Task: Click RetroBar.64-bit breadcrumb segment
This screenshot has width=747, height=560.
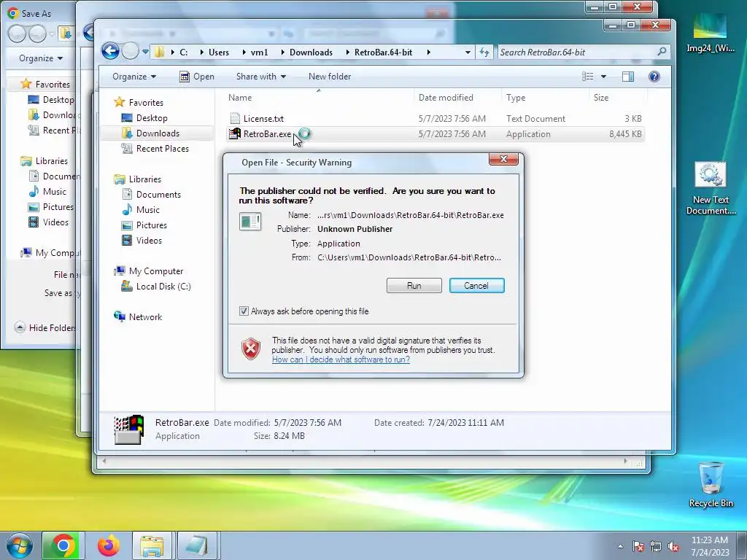Action: tap(383, 52)
